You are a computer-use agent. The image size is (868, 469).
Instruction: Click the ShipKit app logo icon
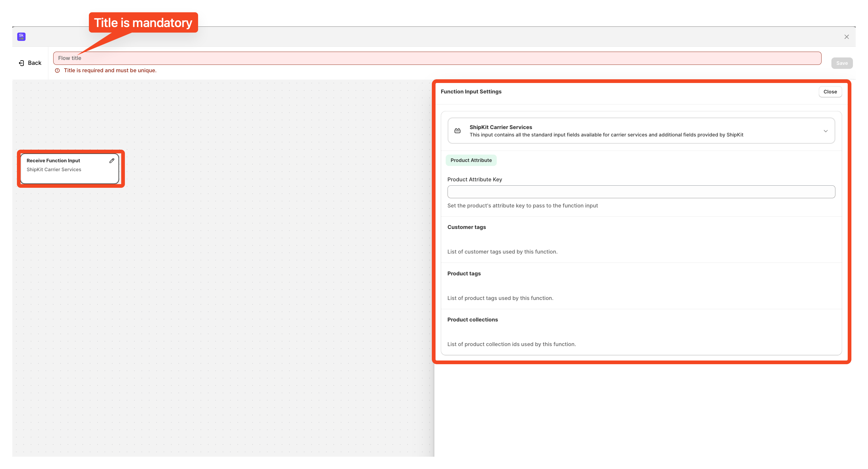pos(21,37)
